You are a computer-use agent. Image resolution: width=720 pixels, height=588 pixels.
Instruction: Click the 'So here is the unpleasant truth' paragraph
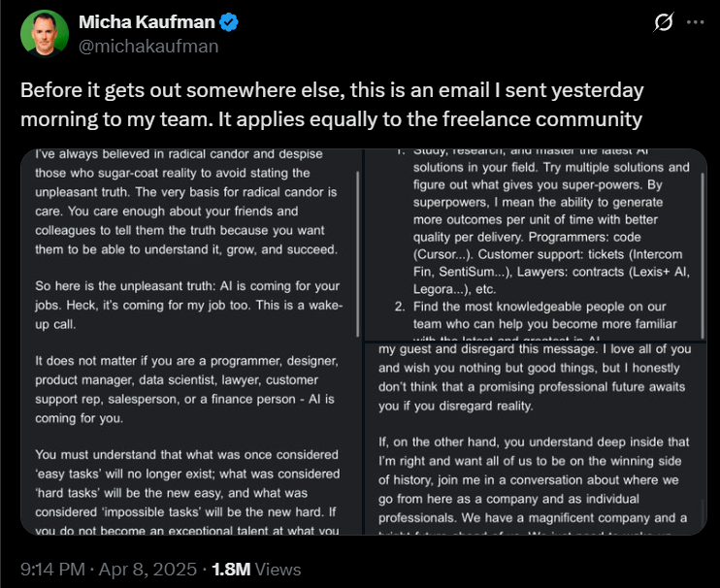coord(182,305)
